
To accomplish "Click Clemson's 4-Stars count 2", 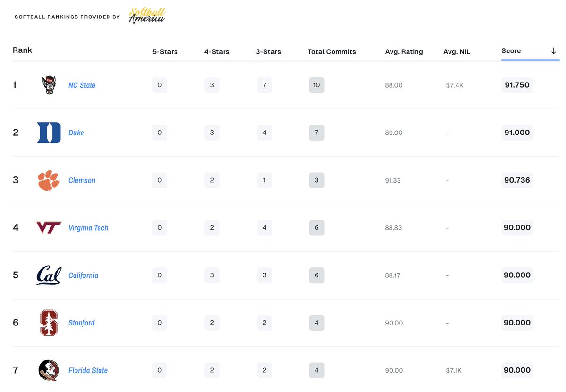I will pos(212,180).
